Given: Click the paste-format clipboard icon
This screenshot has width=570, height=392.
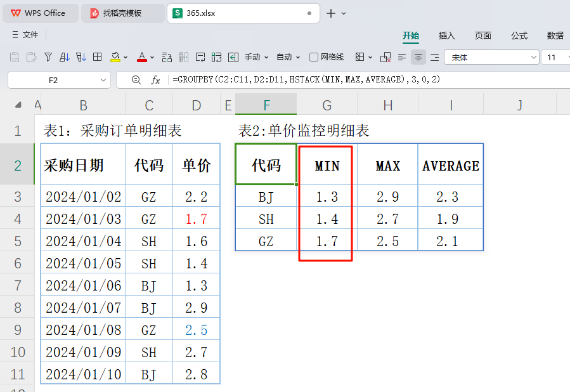Looking at the screenshot, I should (31, 57).
